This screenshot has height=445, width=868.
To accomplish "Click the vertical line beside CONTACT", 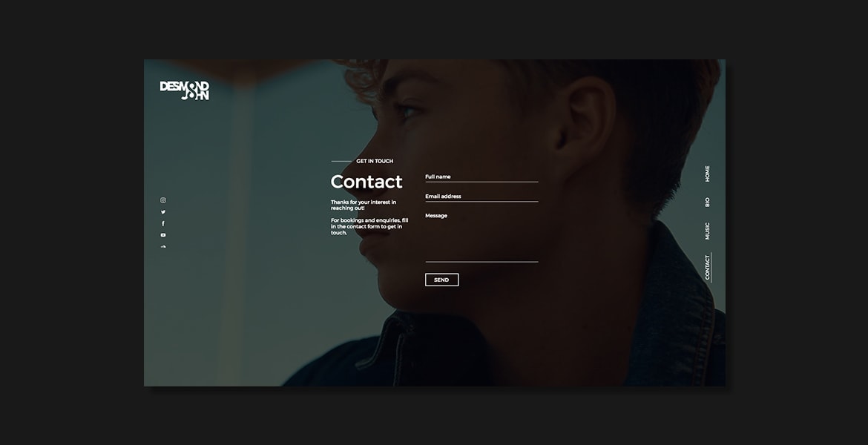I will [711, 267].
